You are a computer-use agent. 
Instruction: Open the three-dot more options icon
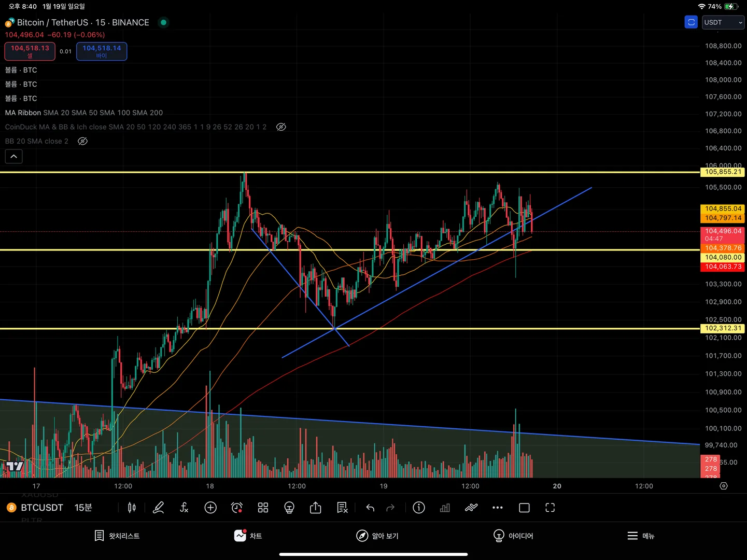[498, 508]
